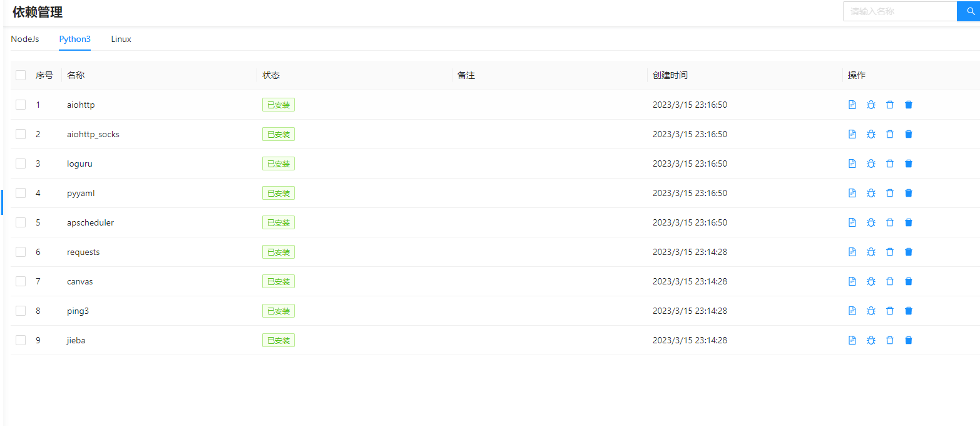
Task: Switch to the NodeJs tab
Action: point(24,39)
